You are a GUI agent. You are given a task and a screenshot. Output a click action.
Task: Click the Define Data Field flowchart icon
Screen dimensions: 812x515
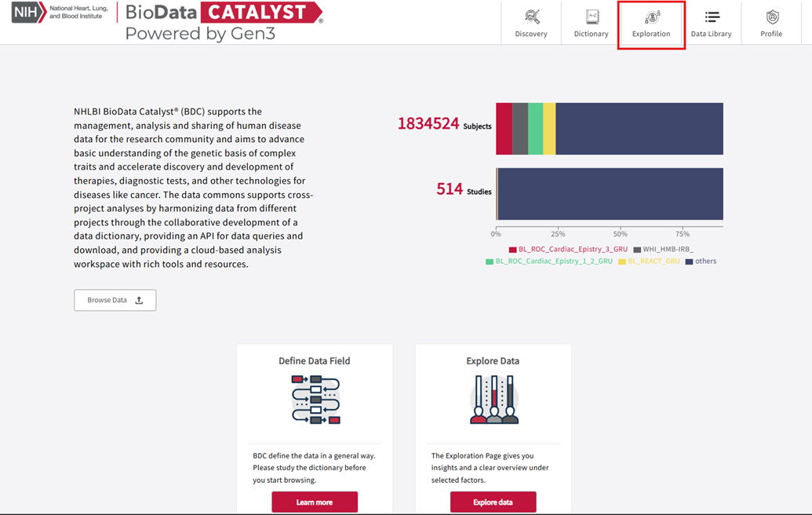click(x=315, y=400)
